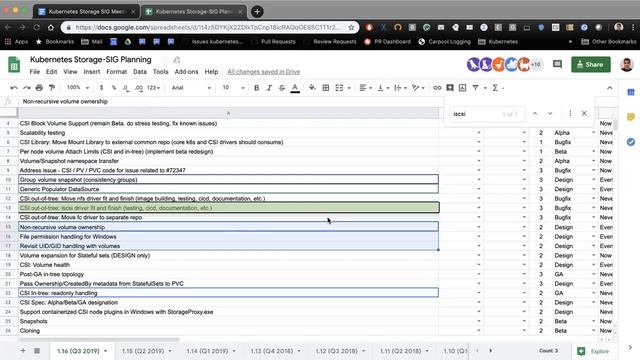640x360 pixels.
Task: Toggle Strikethrough formatting
Action: coord(282,88)
